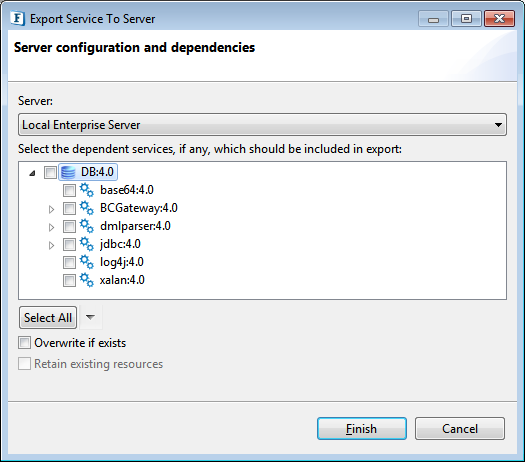Click the Fiorano app icon in title bar
The width and height of the screenshot is (525, 462).
[17, 18]
